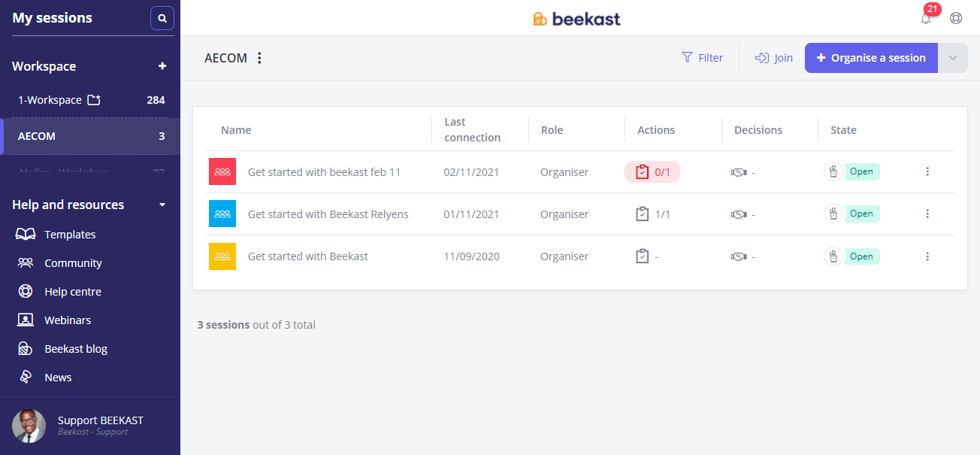Click the Join button
Image resolution: width=980 pixels, height=455 pixels.
click(x=774, y=58)
